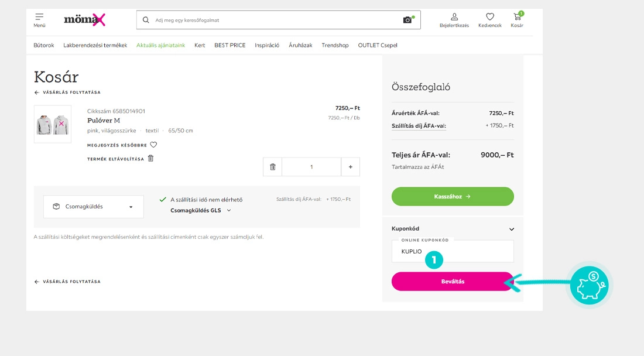The width and height of the screenshot is (644, 356).
Task: Open the Kosár cart icon
Action: click(x=517, y=18)
